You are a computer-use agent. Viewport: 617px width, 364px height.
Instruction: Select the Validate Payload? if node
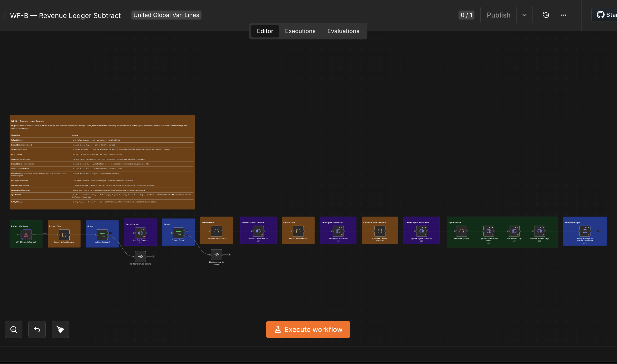[x=102, y=235]
